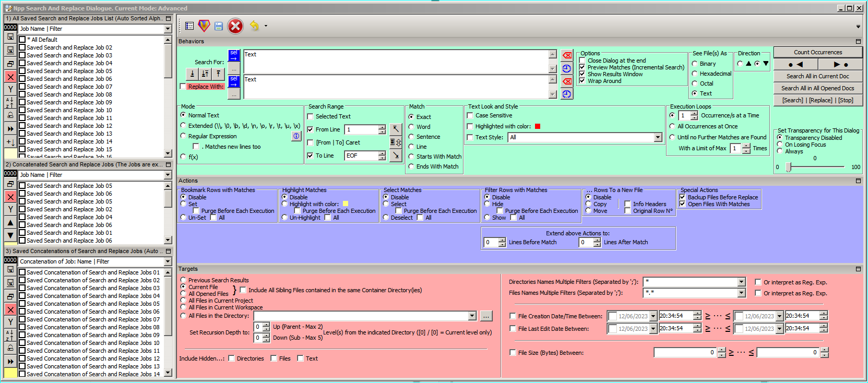The height and width of the screenshot is (383, 868).
Task: Click the blue floppy save icon in the toolbar
Action: pyautogui.click(x=218, y=26)
